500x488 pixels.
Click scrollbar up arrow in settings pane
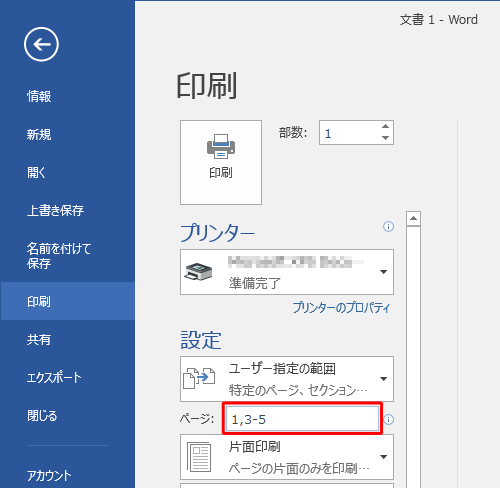point(413,219)
